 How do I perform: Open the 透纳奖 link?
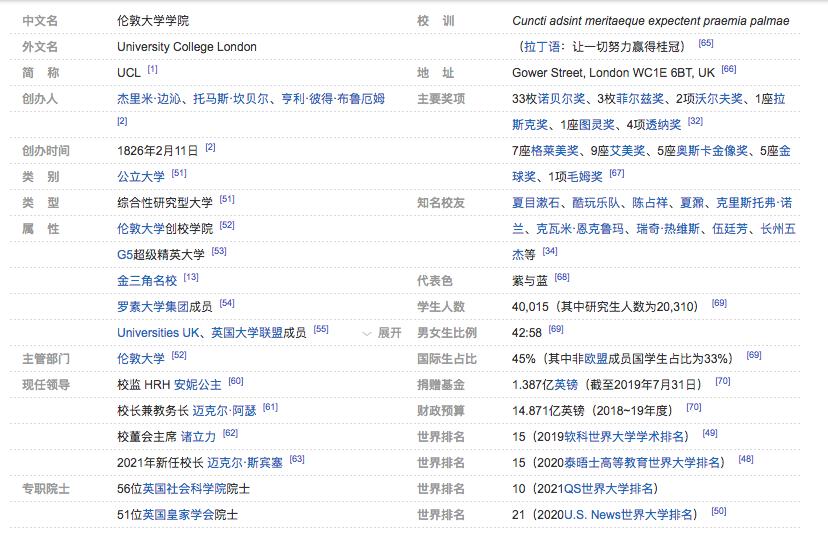[663, 125]
